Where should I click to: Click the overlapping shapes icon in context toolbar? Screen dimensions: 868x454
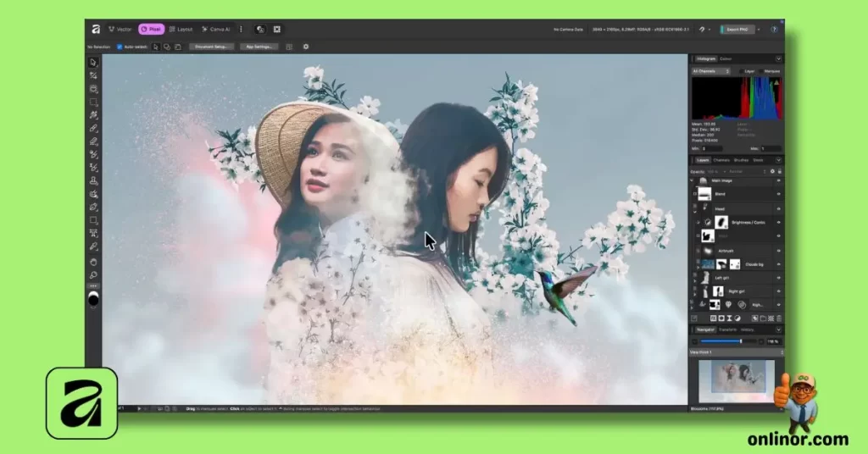click(x=167, y=47)
